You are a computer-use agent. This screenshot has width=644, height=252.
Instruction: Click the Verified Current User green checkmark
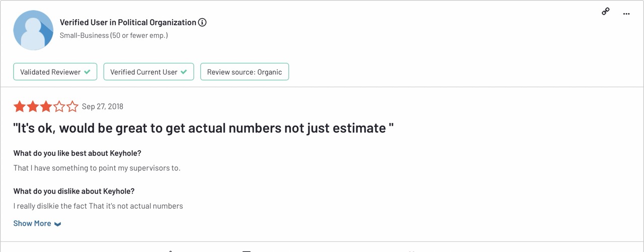(x=184, y=72)
